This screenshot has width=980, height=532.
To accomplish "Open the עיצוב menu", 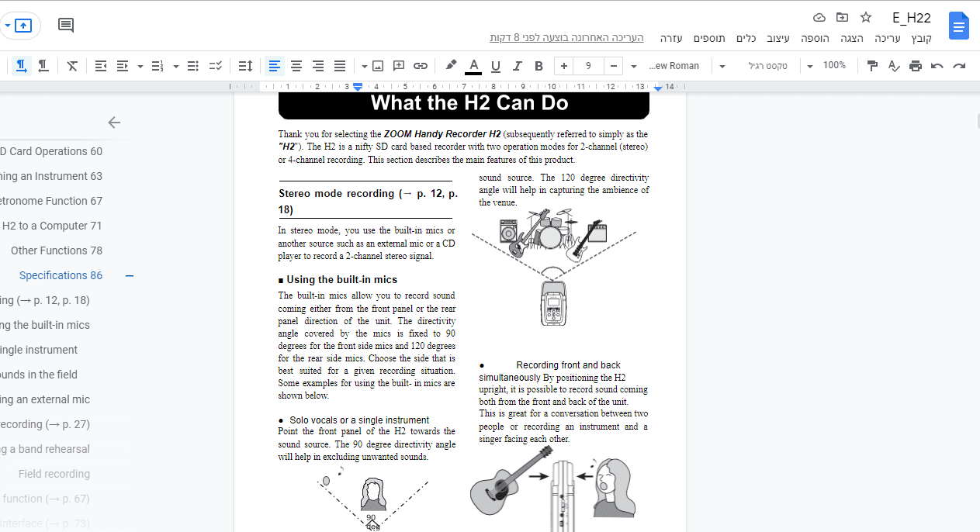I will pyautogui.click(x=778, y=38).
